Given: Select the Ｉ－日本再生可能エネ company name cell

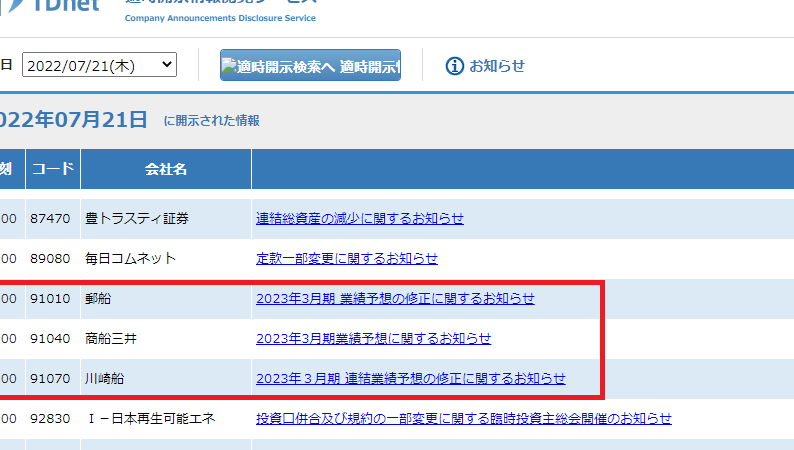Looking at the screenshot, I should pos(150,418).
